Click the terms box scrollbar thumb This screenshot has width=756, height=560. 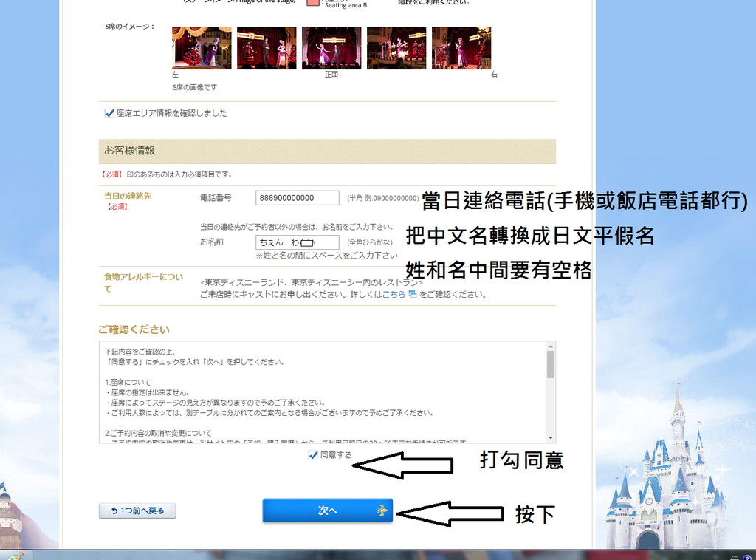[x=551, y=364]
